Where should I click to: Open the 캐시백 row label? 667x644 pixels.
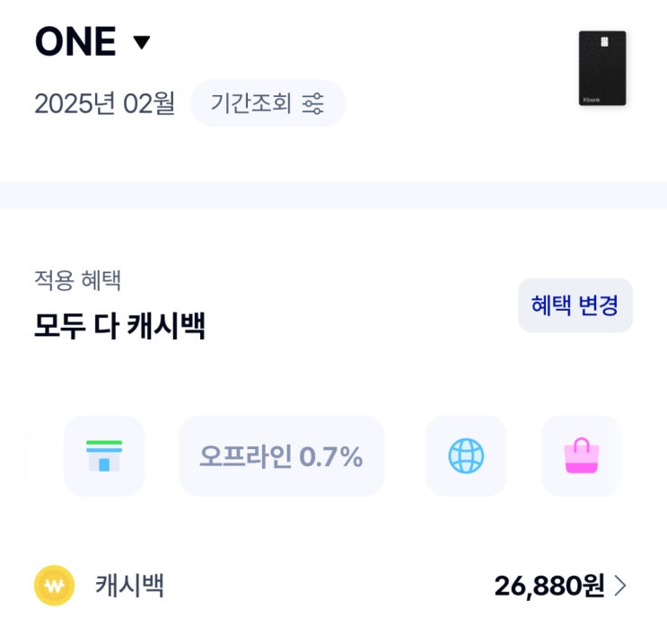[x=130, y=586]
